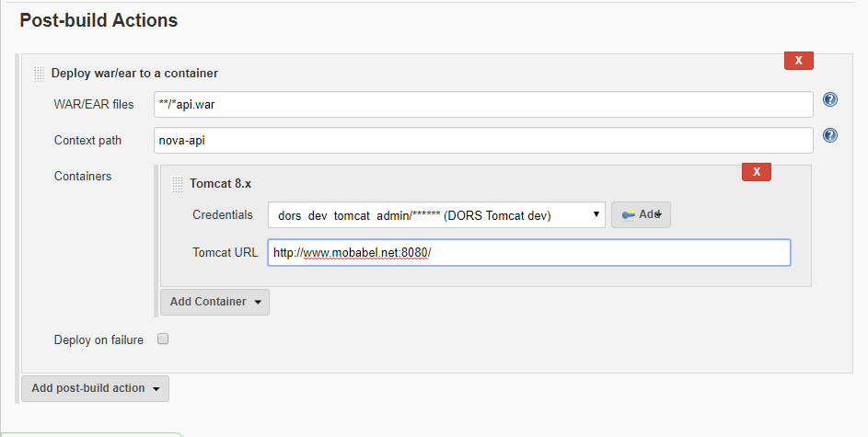Image resolution: width=868 pixels, height=437 pixels.
Task: Focus the Context path input
Action: 483,141
